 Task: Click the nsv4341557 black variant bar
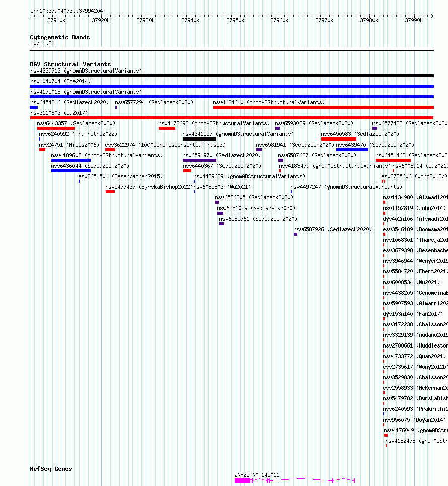pyautogui.click(x=199, y=139)
